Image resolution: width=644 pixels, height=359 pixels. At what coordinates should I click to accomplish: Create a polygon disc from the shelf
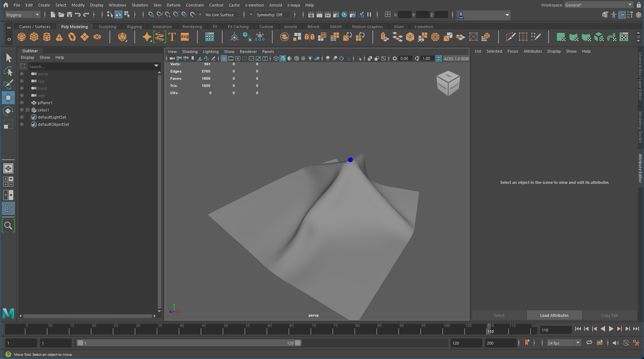coord(97,37)
